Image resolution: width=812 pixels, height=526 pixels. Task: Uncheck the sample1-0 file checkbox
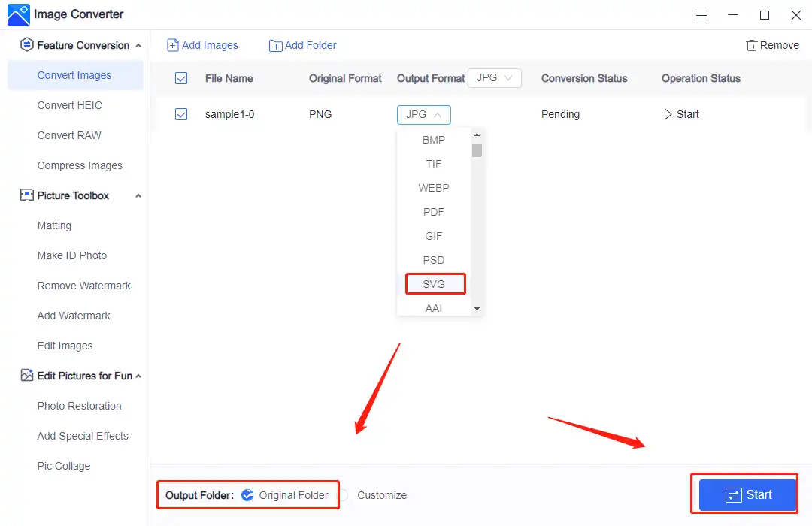click(181, 114)
